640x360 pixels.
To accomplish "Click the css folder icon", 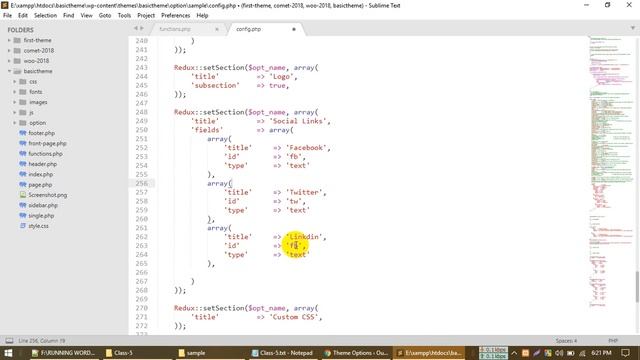I will click(x=23, y=82).
